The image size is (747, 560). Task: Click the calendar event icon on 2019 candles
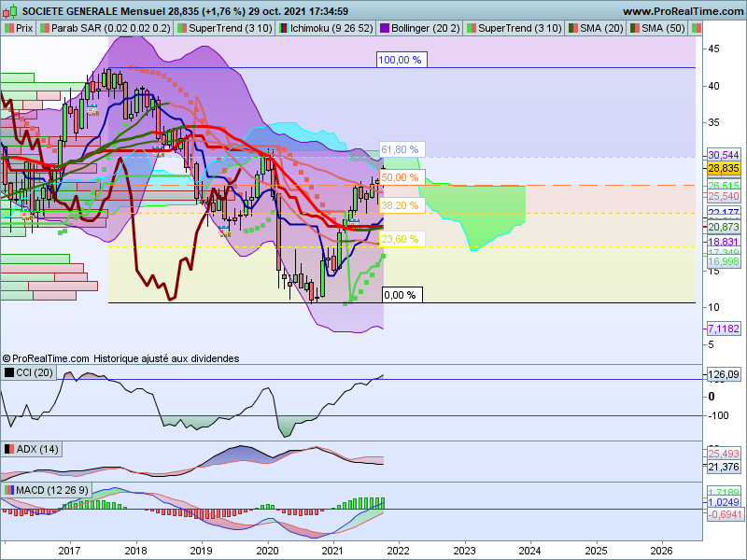tap(224, 231)
